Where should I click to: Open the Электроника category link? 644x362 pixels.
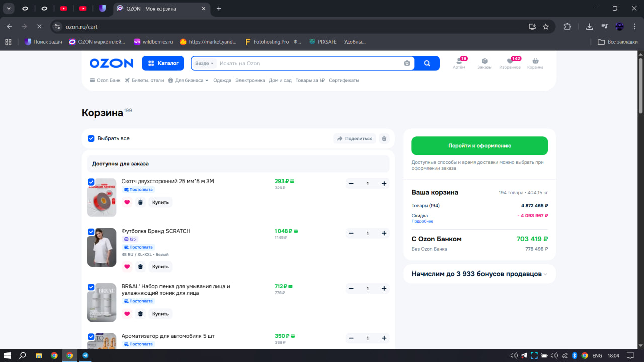point(250,80)
